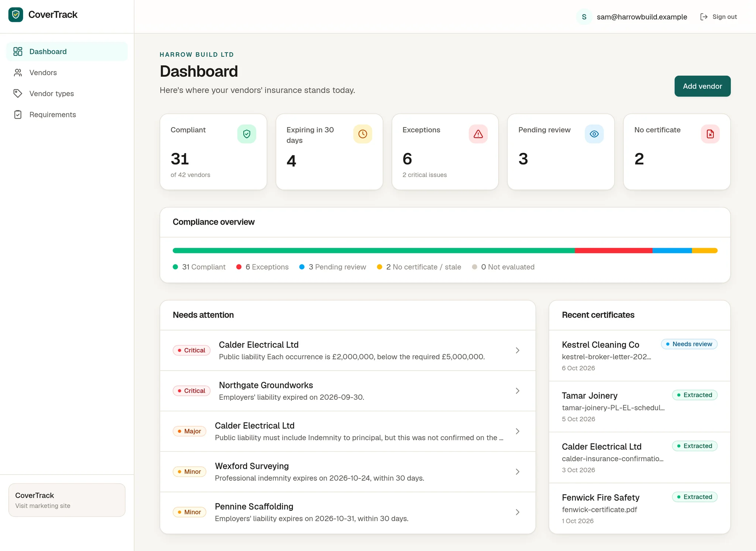Screen dimensions: 756x551
Task: Click the Requirements clipboard icon
Action: tap(18, 115)
